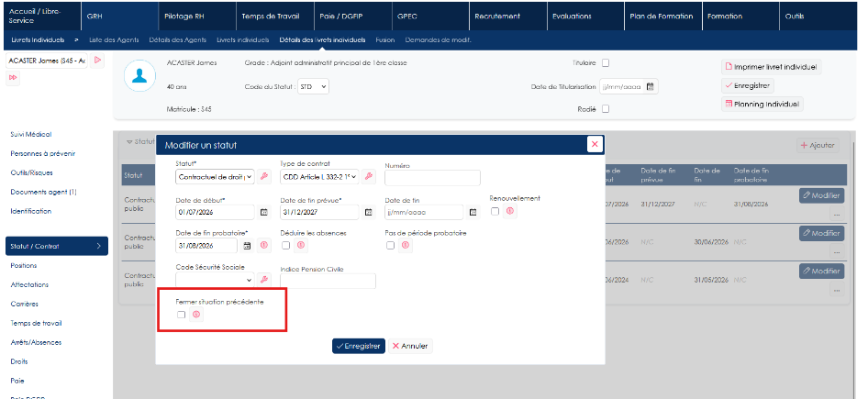This screenshot has height=399, width=868.
Task: Click the ellipsis button on the 31/05/2026 row
Action: 837,290
